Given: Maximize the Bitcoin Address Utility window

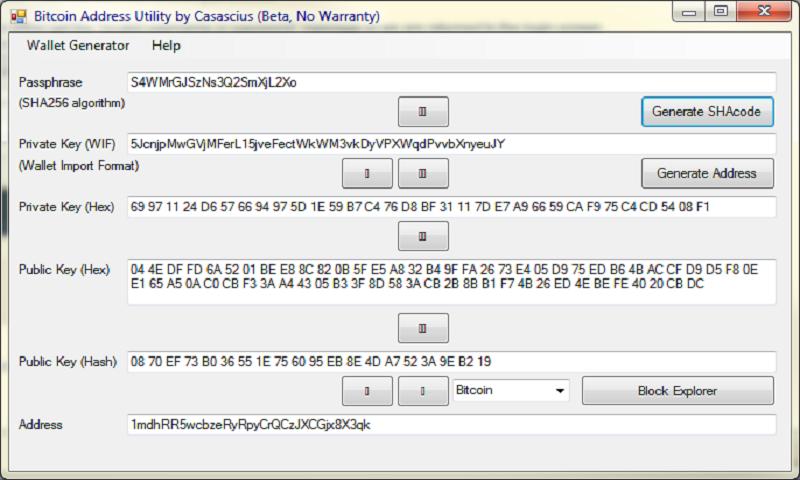Looking at the screenshot, I should (721, 12).
